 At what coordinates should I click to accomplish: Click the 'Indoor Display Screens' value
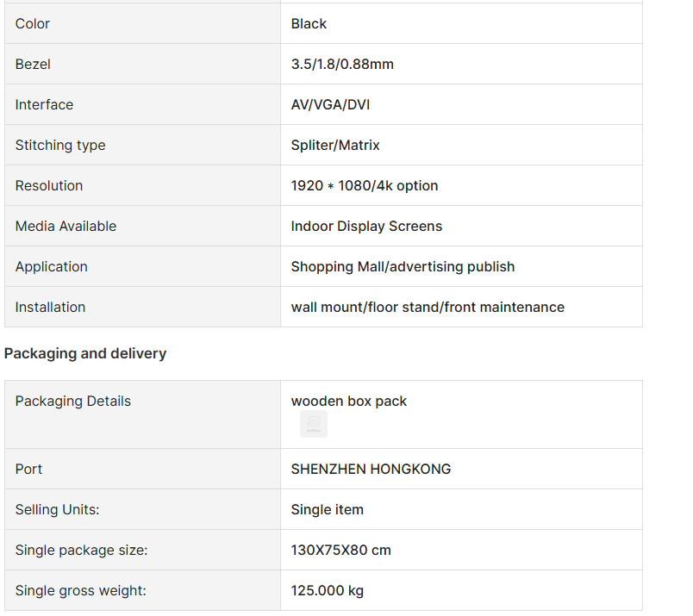[x=366, y=226]
